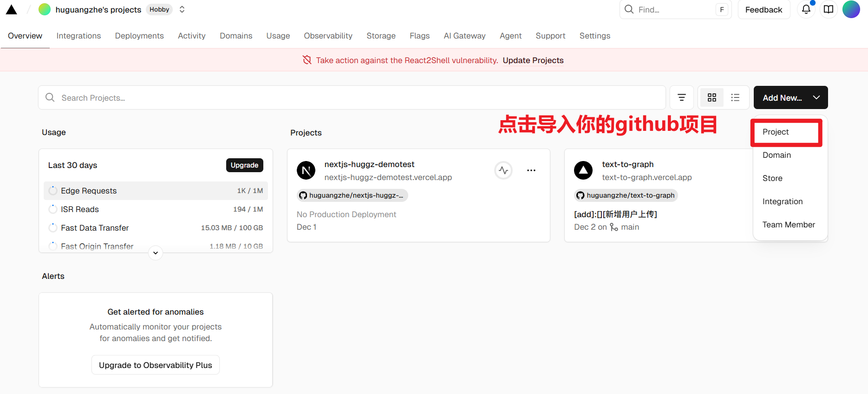Visit text-to-graph.vercel.app link
Image resolution: width=868 pixels, height=394 pixels.
(647, 177)
